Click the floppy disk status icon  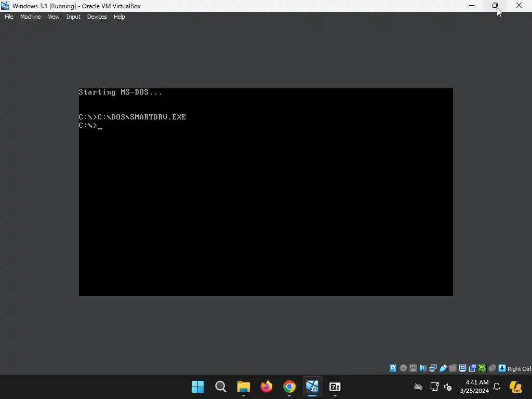413,368
